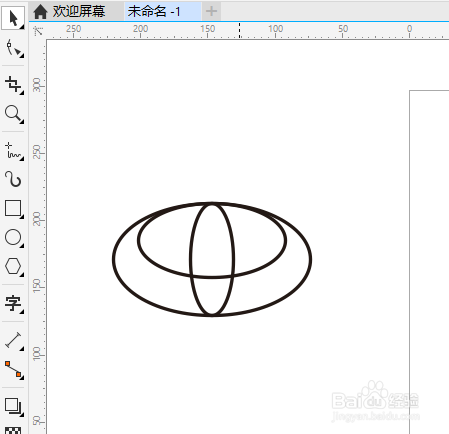The image size is (449, 434).
Task: Select the Connector tool
Action: tap(13, 369)
